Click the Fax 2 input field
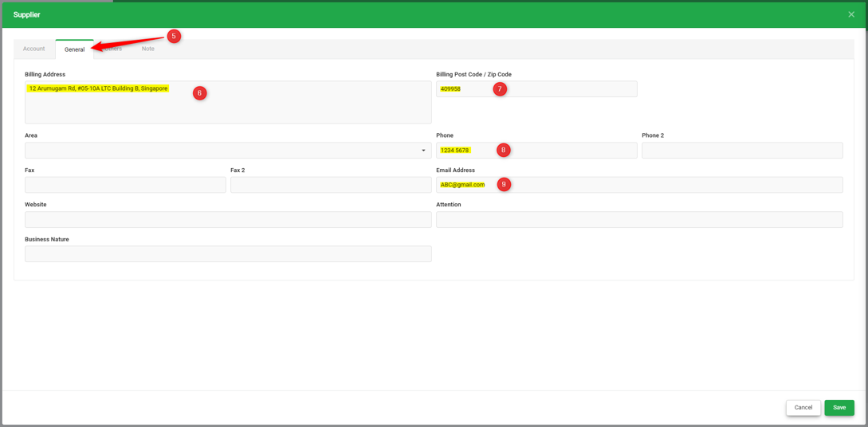Image resolution: width=868 pixels, height=427 pixels. (331, 185)
